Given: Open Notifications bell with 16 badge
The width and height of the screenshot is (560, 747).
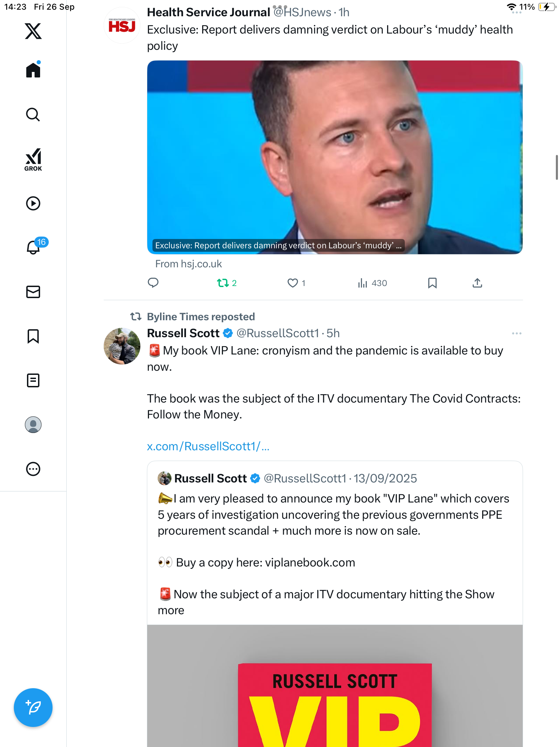Looking at the screenshot, I should (x=33, y=247).
